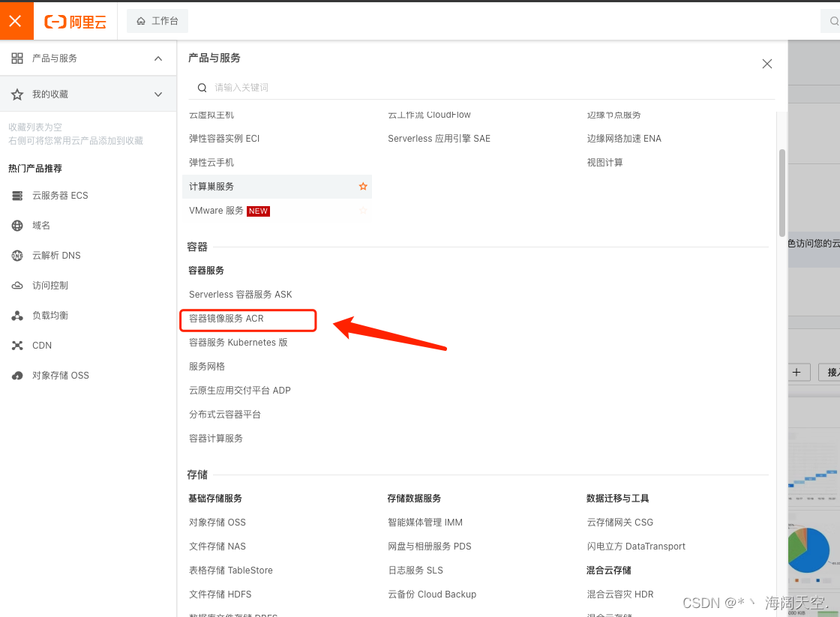Close the orange menu button at top-left
Image resolution: width=840 pixels, height=617 pixels.
(16, 21)
